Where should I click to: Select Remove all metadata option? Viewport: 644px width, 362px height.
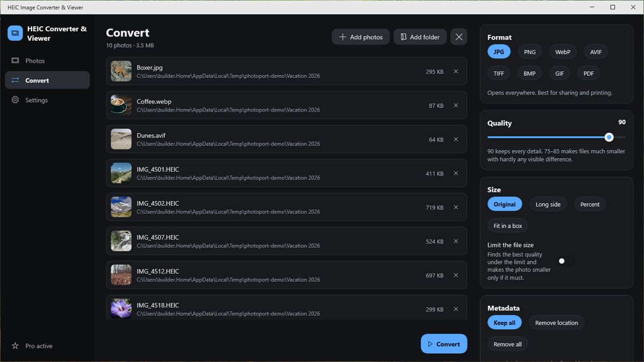508,344
